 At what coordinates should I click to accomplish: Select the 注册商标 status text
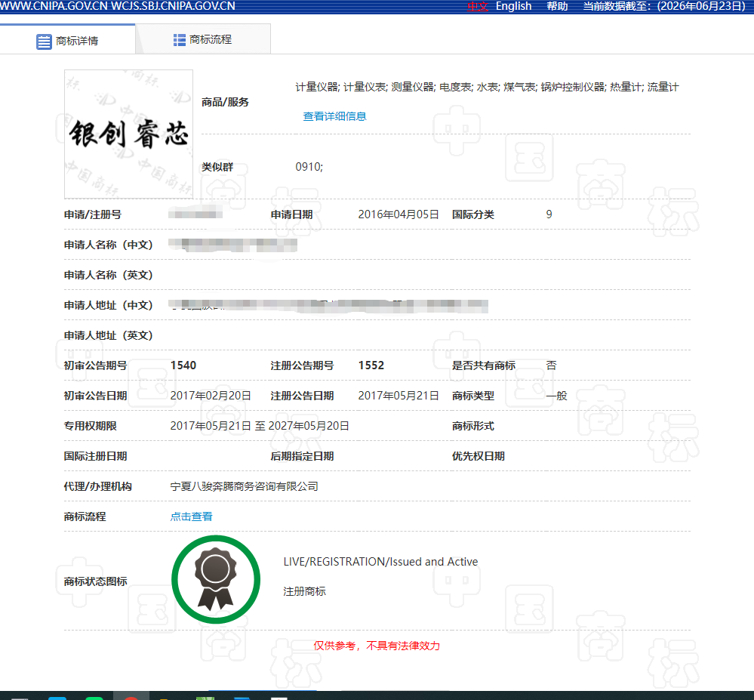click(304, 591)
